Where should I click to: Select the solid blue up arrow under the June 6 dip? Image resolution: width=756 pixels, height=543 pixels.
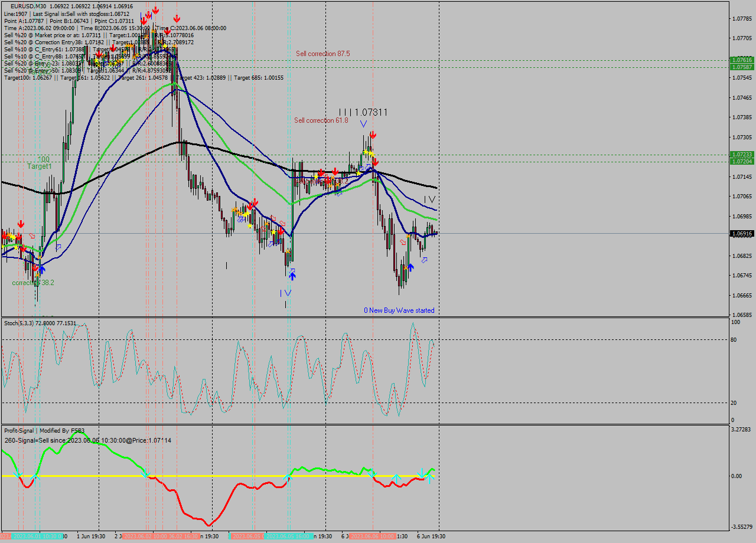[x=410, y=266]
